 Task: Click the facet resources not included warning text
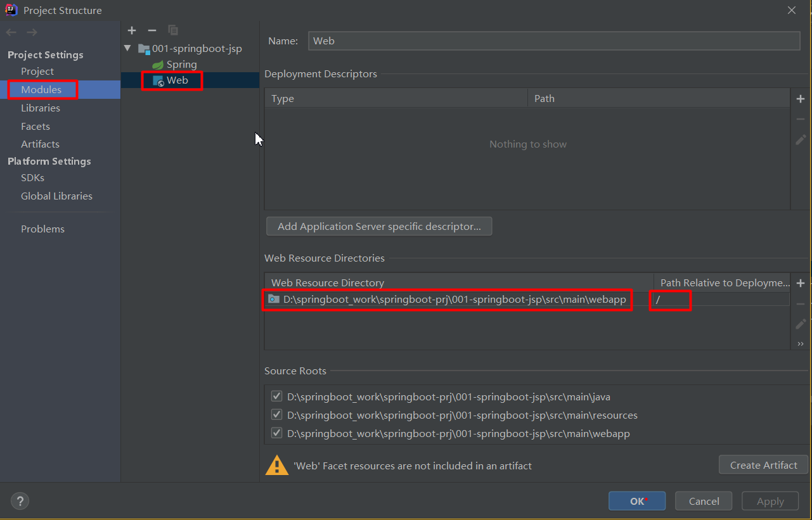412,466
